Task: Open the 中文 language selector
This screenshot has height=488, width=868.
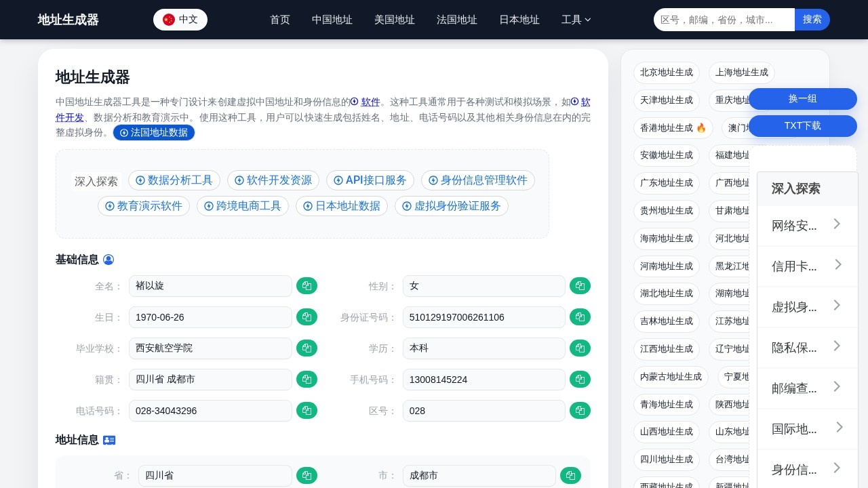Action: click(180, 20)
